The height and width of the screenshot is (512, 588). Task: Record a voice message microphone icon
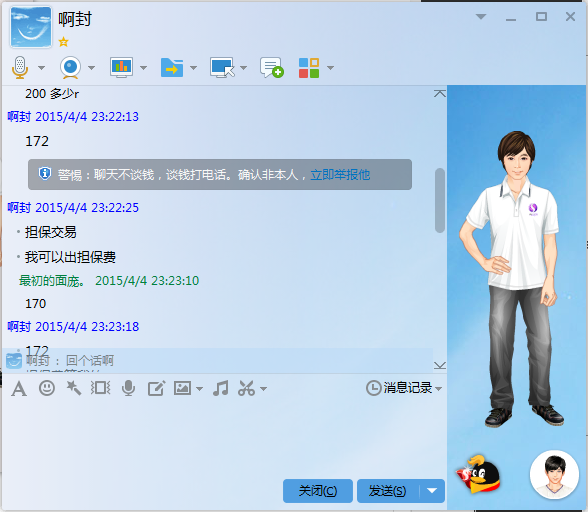[x=129, y=388]
